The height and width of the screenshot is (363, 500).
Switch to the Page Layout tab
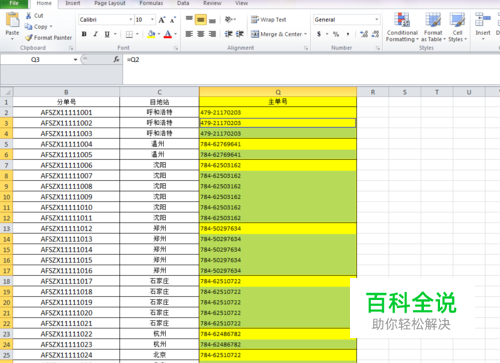click(x=110, y=3)
